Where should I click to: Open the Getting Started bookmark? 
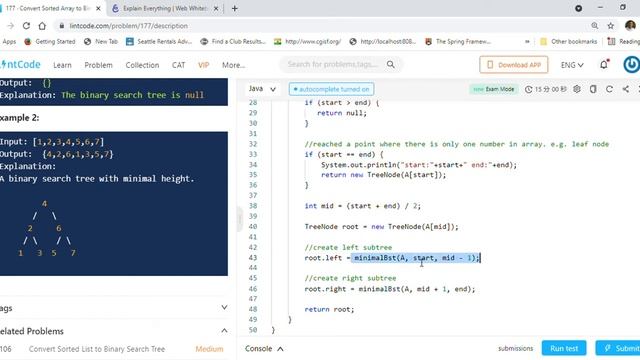tap(50, 42)
